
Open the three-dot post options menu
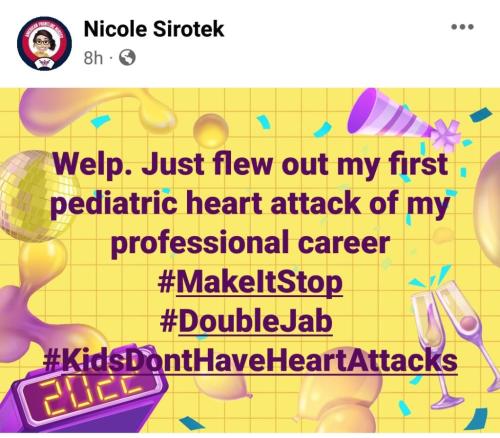click(462, 27)
